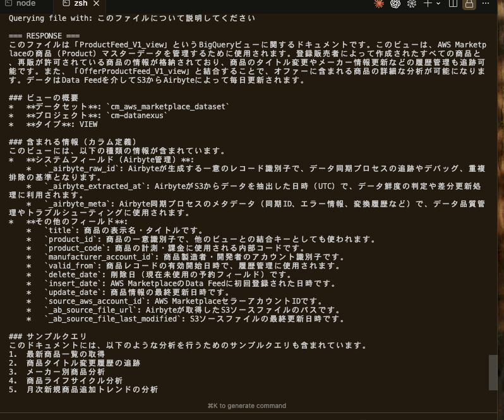Click the 'delete_date' field line
This screenshot has width=504, height=420.
point(159,275)
